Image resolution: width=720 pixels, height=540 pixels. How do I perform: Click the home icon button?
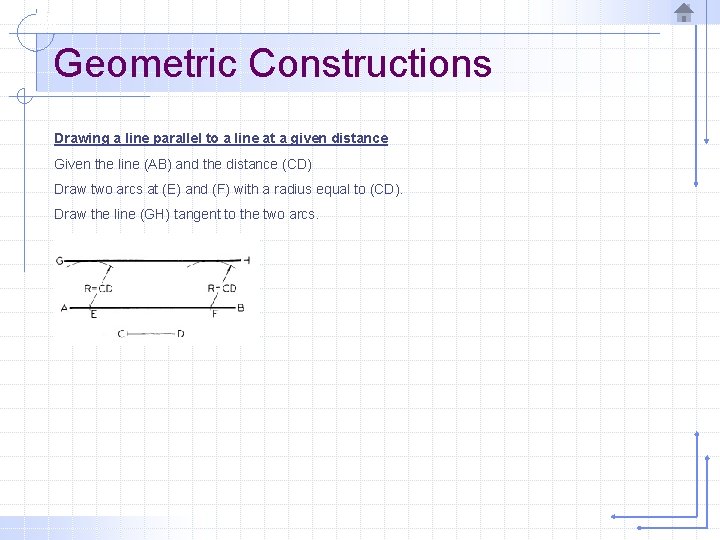coord(684,12)
